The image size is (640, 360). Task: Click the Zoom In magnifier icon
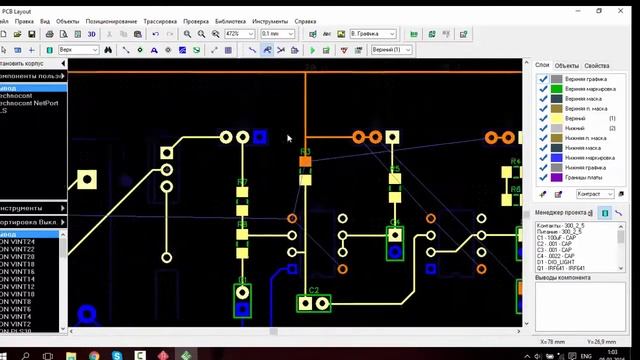[187, 34]
